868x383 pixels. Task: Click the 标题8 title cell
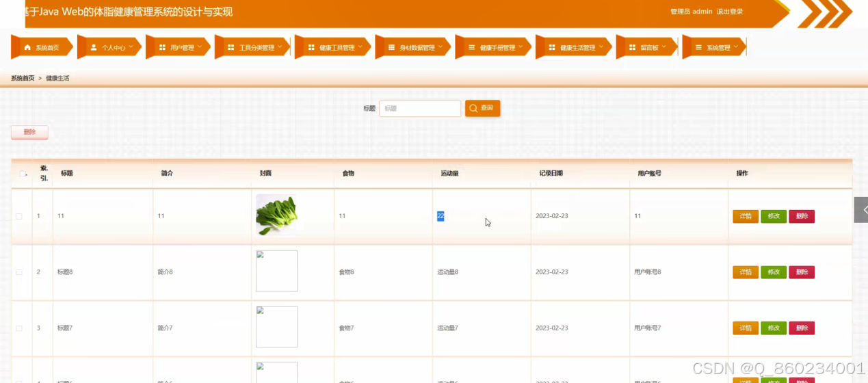pos(65,272)
